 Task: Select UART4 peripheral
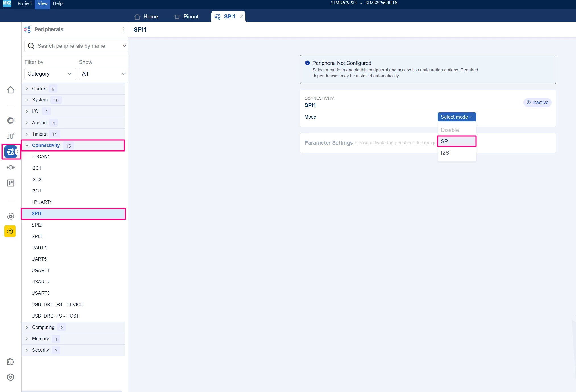(73, 248)
